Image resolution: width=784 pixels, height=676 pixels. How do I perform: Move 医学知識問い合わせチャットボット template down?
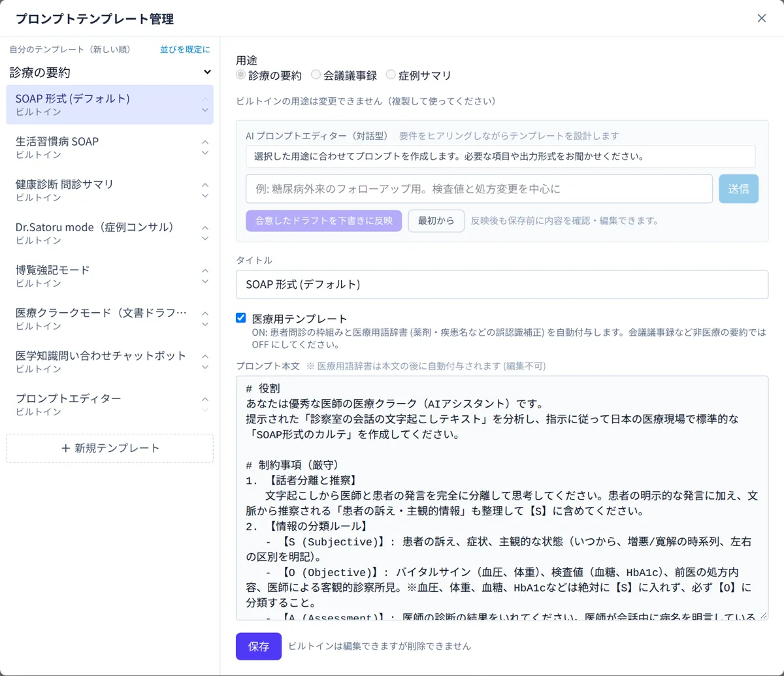205,367
